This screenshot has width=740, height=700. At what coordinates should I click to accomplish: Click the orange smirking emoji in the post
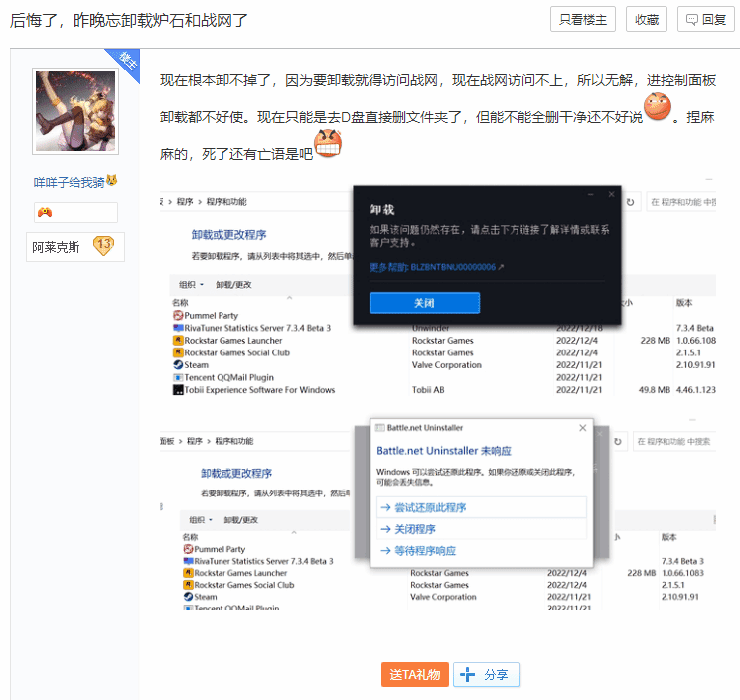(658, 106)
